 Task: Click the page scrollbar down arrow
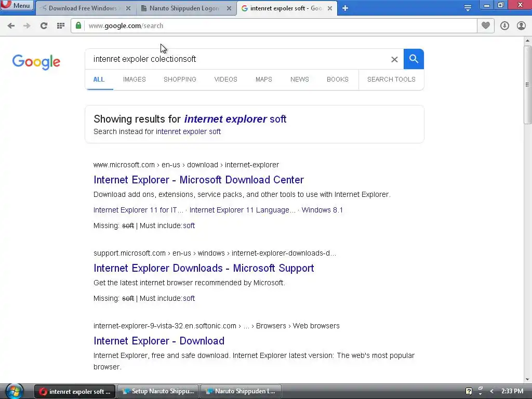click(527, 380)
